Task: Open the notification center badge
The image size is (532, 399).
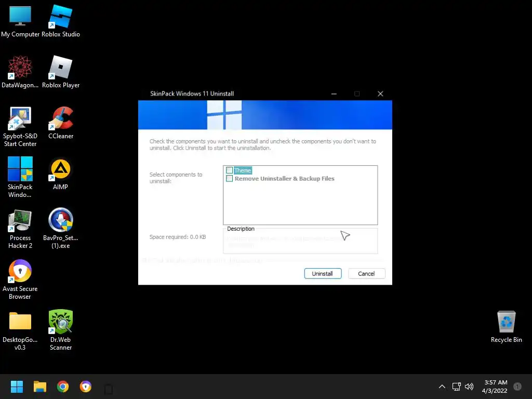Action: click(x=517, y=387)
